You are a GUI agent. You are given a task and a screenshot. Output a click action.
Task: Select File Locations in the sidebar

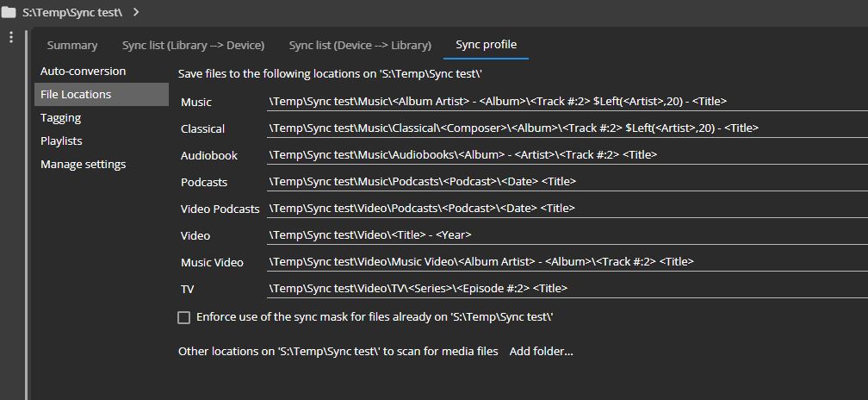76,94
